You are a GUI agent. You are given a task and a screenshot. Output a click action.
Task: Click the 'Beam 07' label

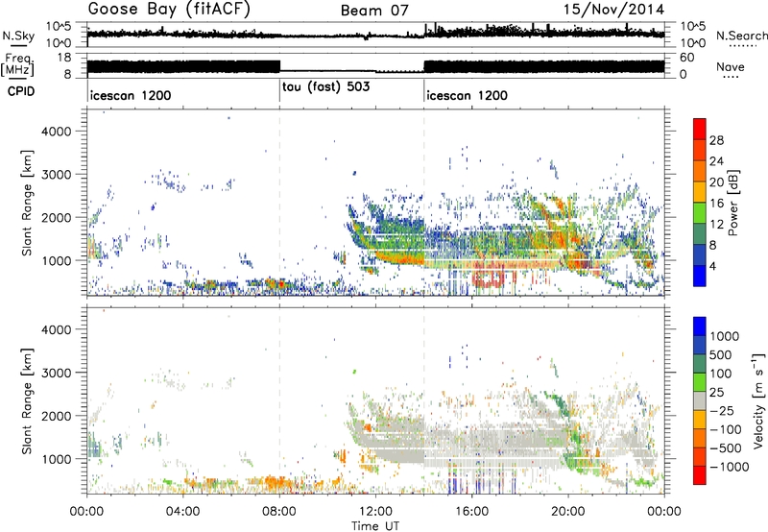coord(374,11)
